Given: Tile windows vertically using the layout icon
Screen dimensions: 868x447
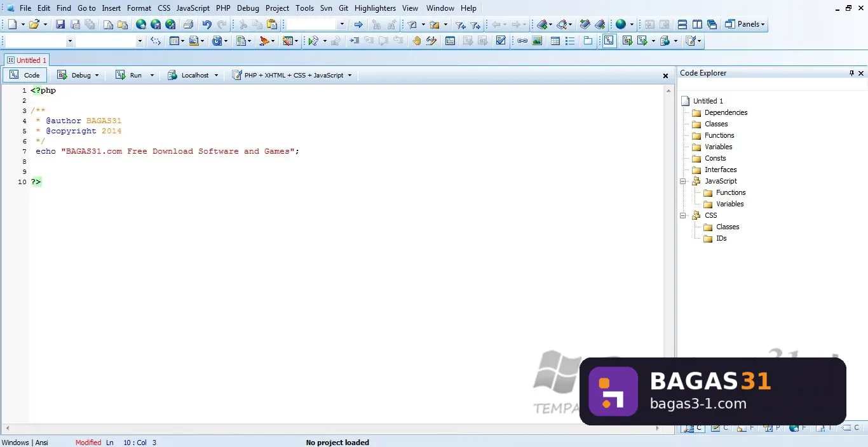Looking at the screenshot, I should [x=697, y=25].
